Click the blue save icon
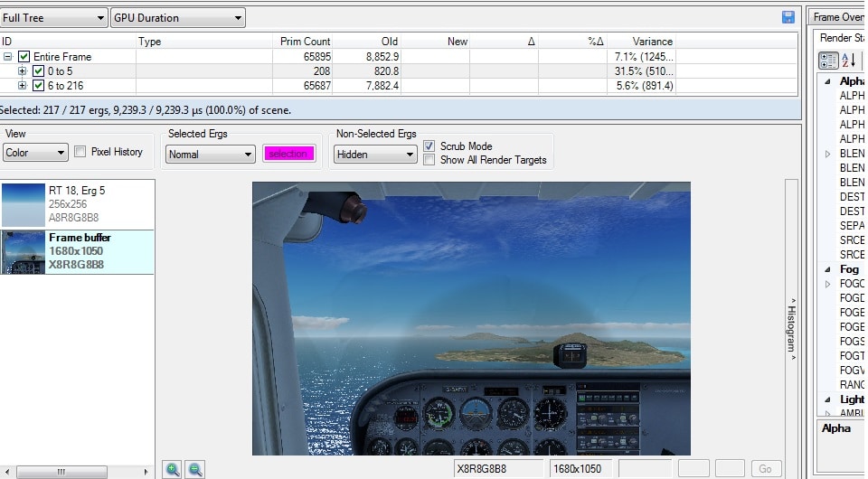The width and height of the screenshot is (868, 479). point(788,17)
